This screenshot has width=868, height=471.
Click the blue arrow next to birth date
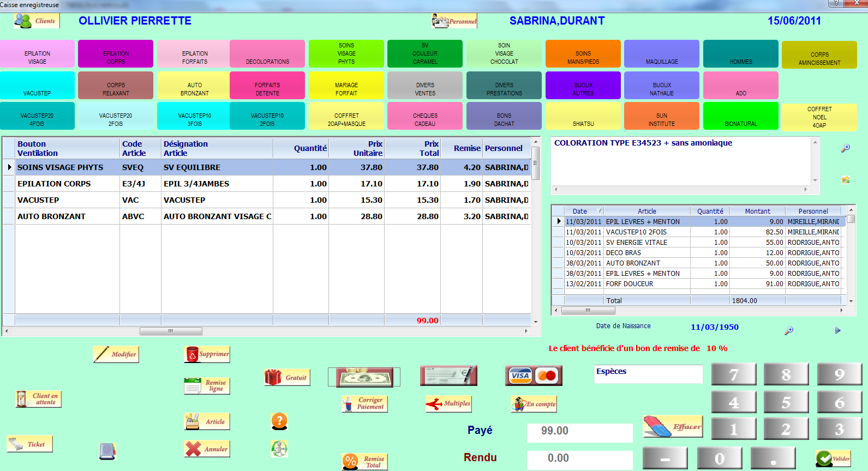(x=837, y=330)
